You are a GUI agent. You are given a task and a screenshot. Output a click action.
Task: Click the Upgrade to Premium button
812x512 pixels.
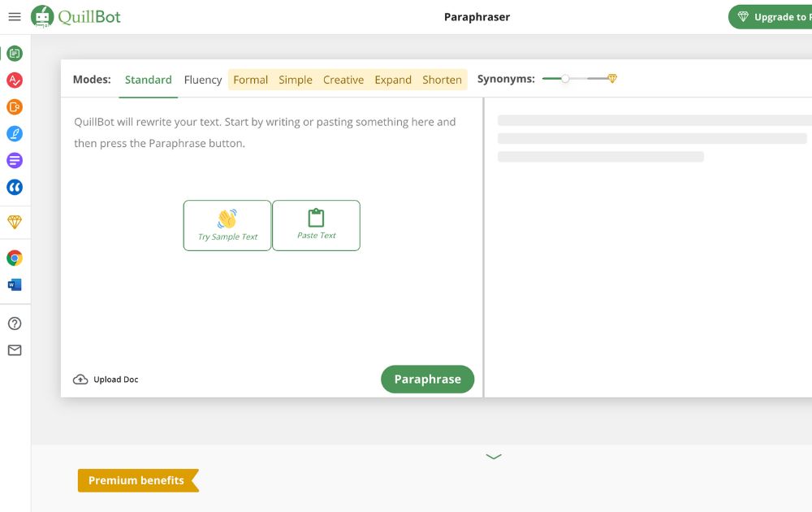click(770, 17)
